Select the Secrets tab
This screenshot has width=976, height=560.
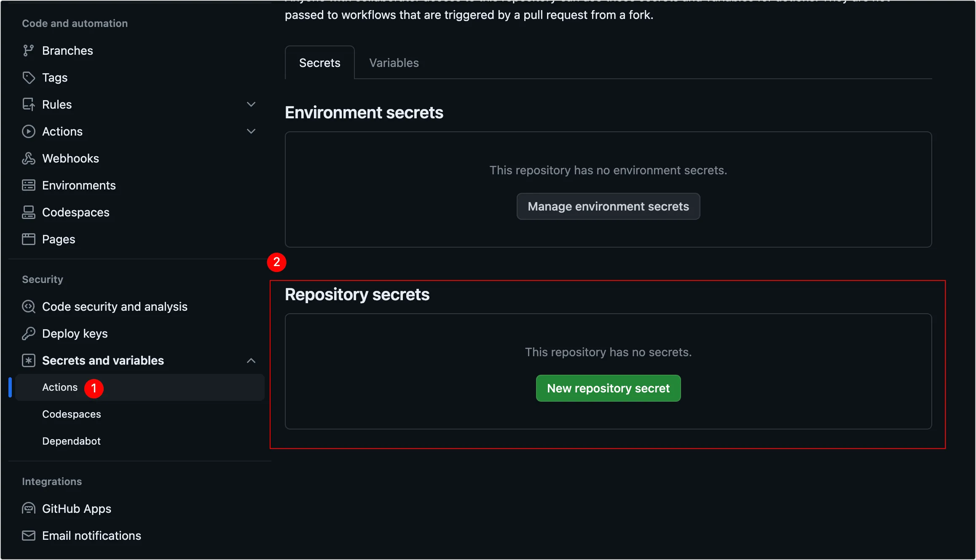pos(319,63)
